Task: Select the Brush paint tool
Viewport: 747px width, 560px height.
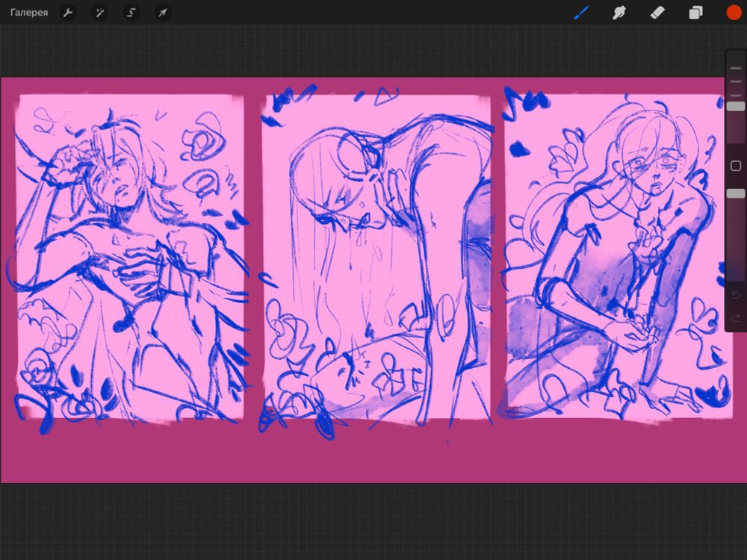Action: pyautogui.click(x=581, y=13)
